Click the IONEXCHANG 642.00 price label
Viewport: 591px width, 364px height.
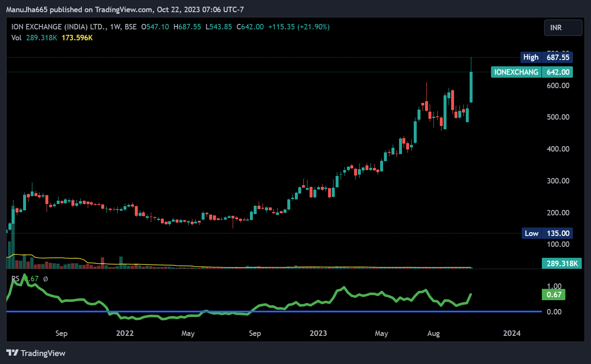pos(532,72)
